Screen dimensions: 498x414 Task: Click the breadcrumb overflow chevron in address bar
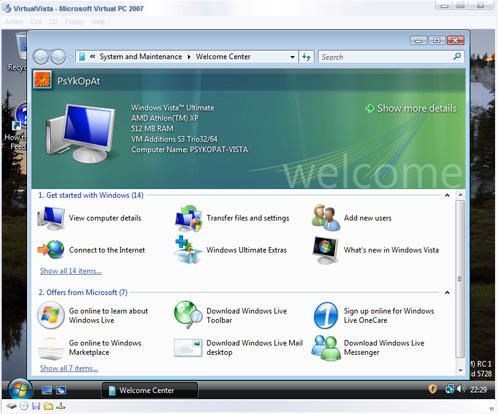pos(93,57)
